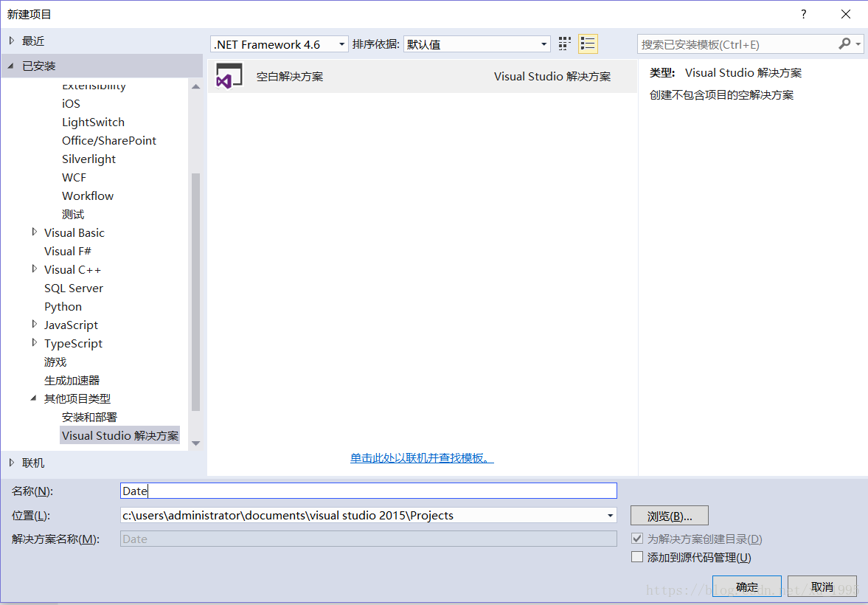Expand the 最近 section
The width and height of the screenshot is (868, 605).
13,41
